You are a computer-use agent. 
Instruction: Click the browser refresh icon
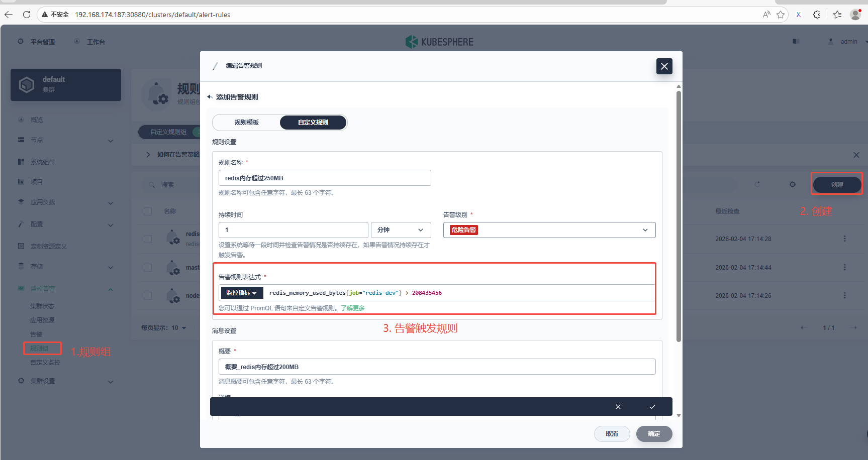click(x=27, y=15)
